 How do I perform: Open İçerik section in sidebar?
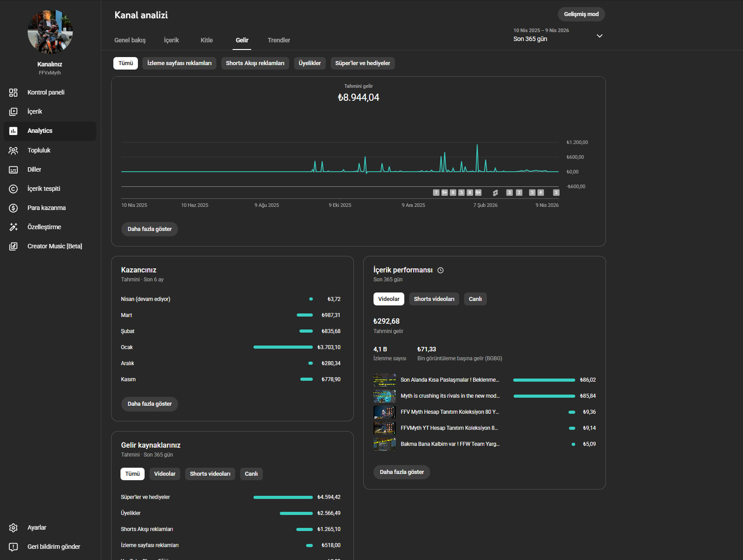click(50, 111)
